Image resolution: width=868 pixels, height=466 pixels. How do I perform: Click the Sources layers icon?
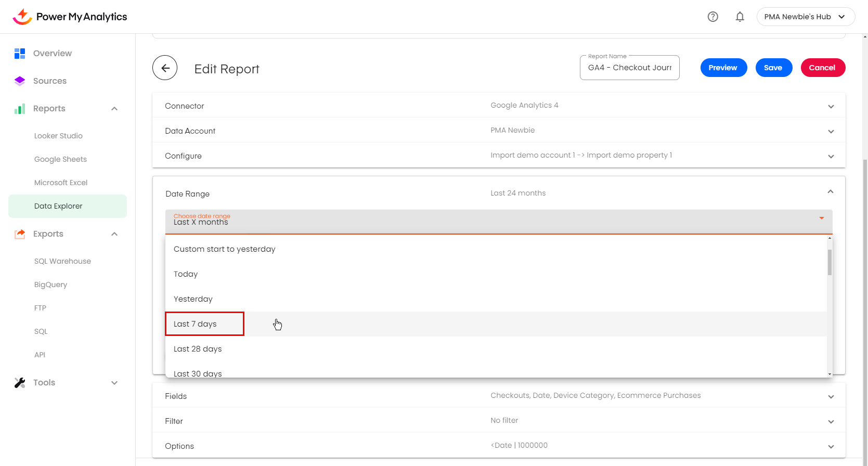20,81
